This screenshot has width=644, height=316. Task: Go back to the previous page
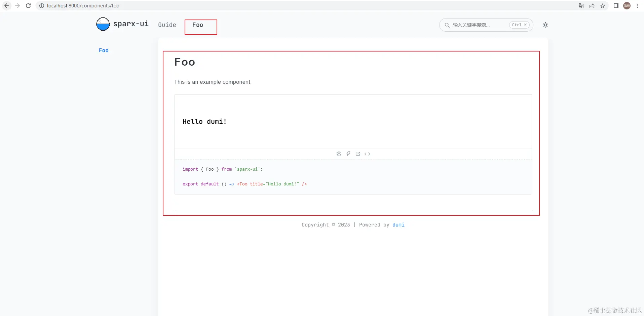tap(7, 6)
